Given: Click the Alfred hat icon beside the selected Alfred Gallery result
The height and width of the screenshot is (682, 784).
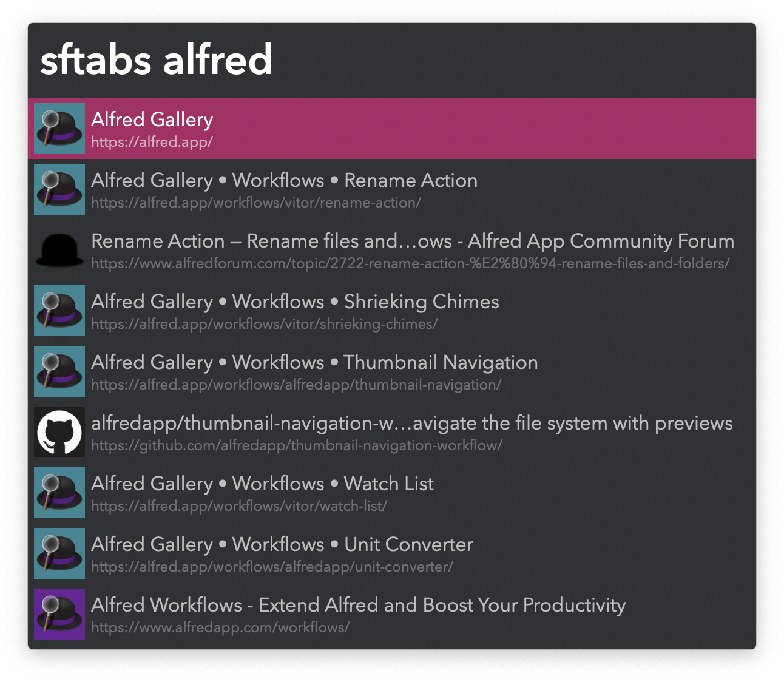Looking at the screenshot, I should coord(59,129).
